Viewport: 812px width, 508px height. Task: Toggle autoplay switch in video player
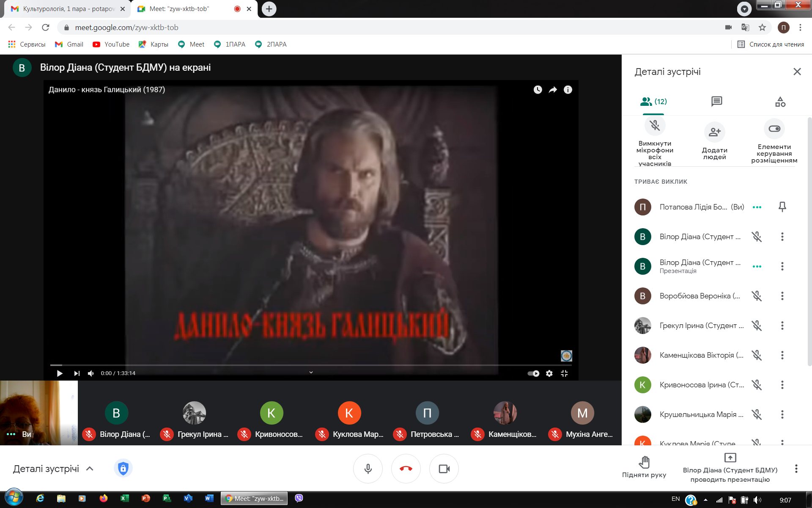point(533,373)
